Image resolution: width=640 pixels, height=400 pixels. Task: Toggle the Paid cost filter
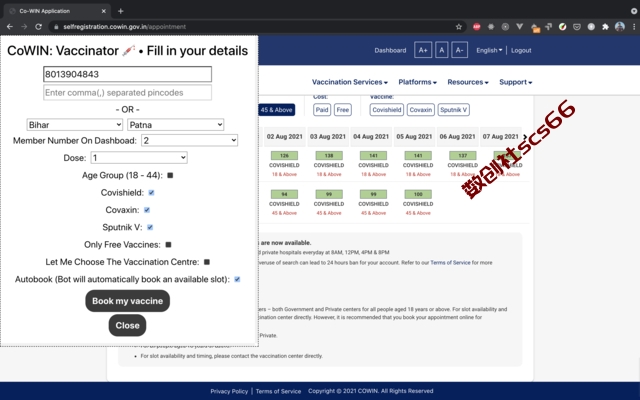pos(322,110)
